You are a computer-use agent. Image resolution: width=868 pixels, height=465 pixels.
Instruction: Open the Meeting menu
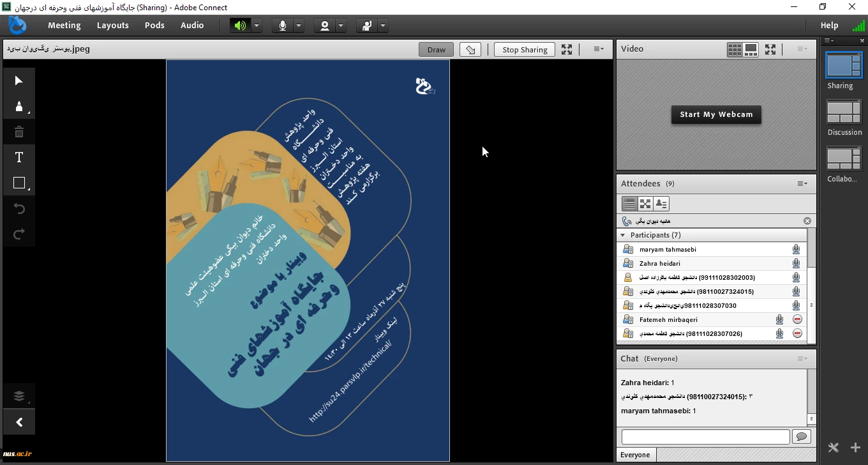64,26
